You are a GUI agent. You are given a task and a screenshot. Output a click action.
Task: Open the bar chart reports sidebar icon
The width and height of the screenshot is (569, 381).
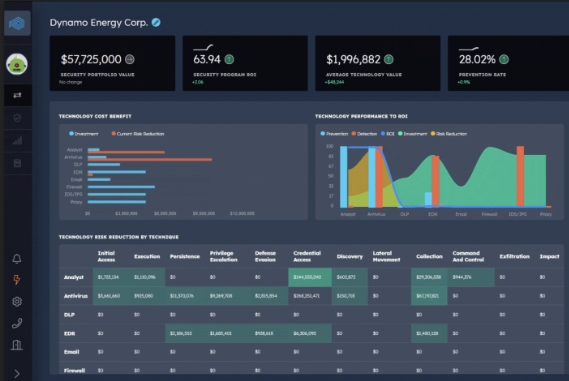pyautogui.click(x=17, y=141)
